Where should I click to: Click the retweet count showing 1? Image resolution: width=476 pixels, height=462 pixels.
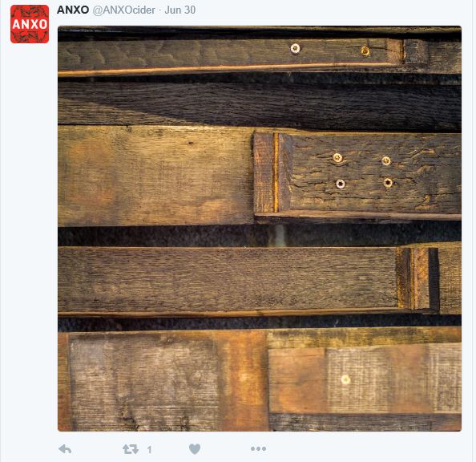tap(149, 449)
